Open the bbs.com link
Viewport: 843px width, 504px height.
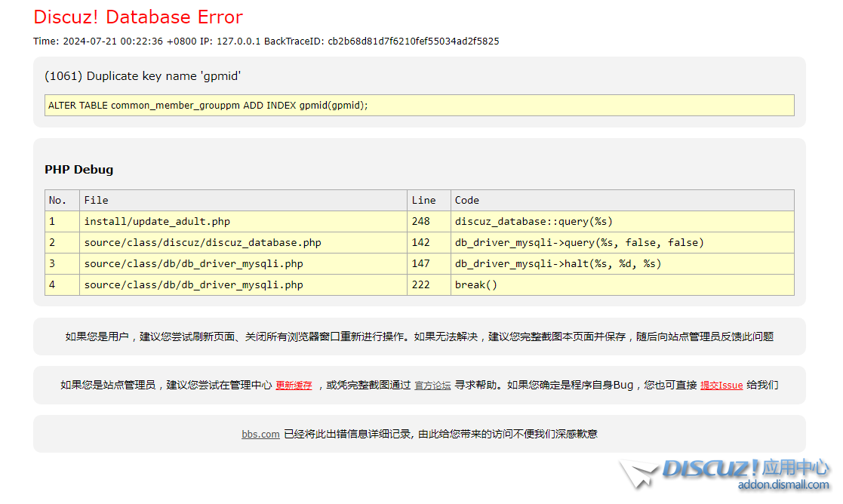[x=261, y=434]
